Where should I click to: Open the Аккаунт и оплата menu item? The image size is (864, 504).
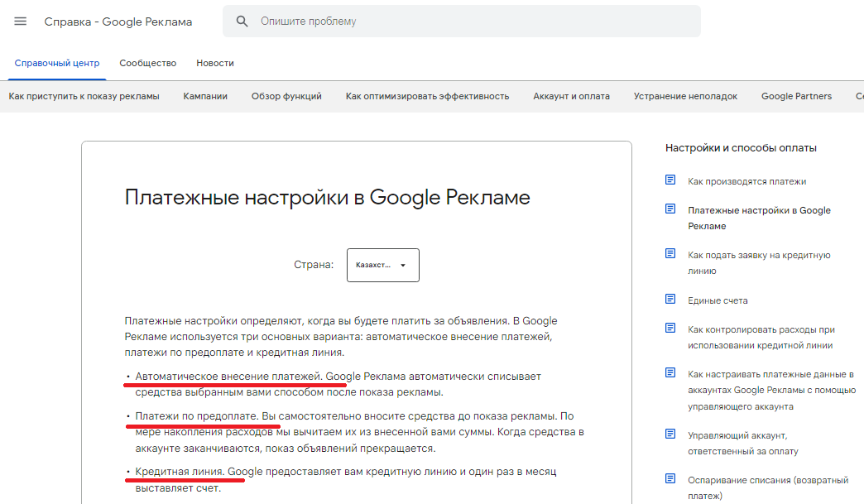point(571,96)
